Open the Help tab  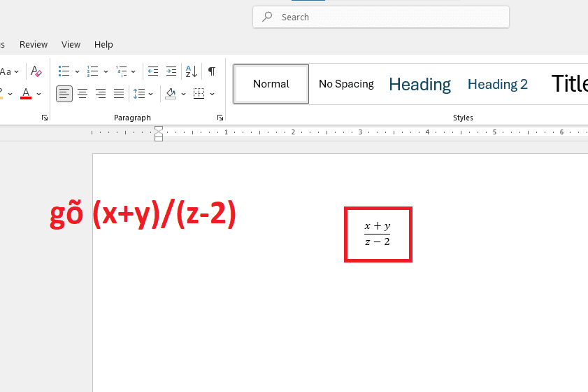click(x=103, y=44)
